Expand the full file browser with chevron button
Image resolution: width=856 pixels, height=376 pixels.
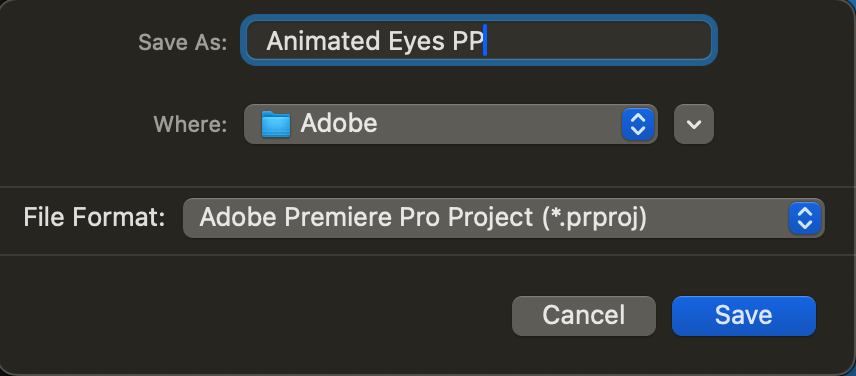point(694,124)
